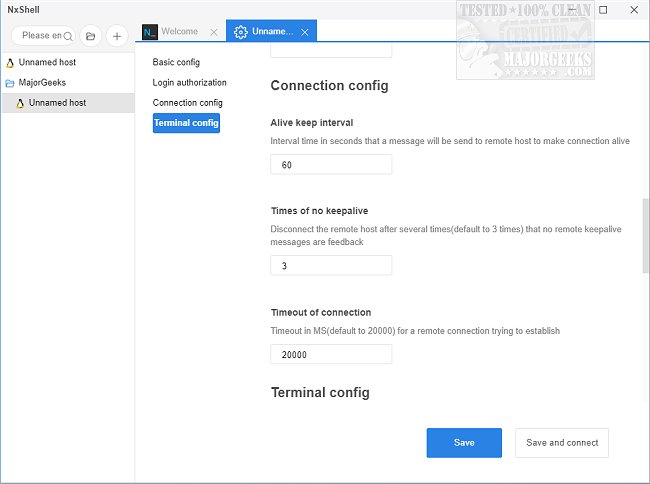Click the Save and connect button
This screenshot has height=484, width=650.
coord(561,442)
